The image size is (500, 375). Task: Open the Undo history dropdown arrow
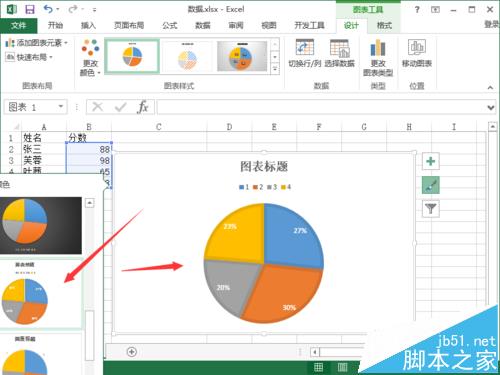58,9
